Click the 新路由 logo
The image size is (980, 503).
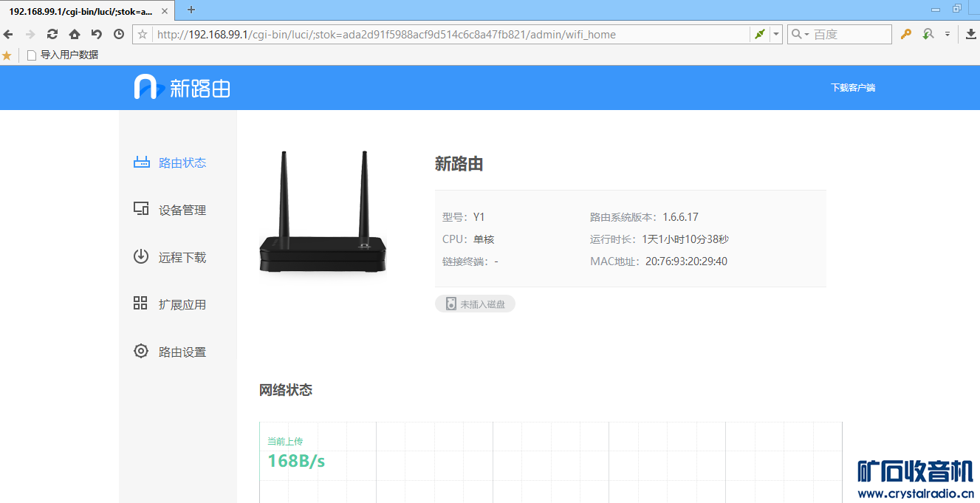tap(182, 87)
